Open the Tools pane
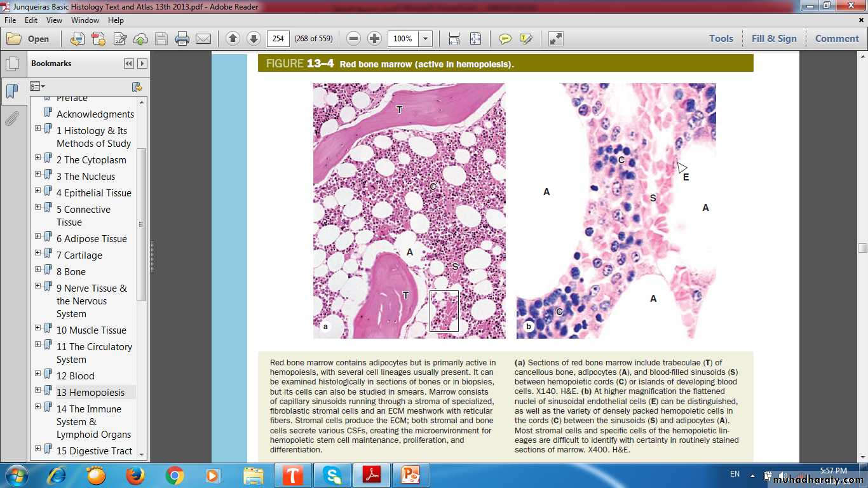Viewport: 868px width, 488px height. pyautogui.click(x=721, y=39)
